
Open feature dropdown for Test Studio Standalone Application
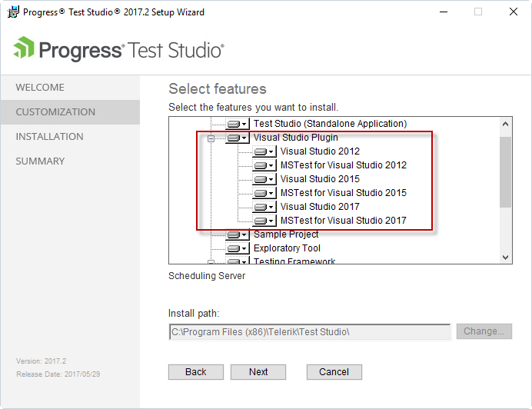click(237, 124)
